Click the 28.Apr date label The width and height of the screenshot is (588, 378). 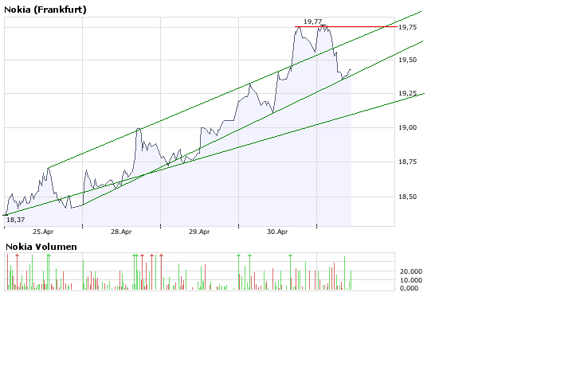click(x=121, y=232)
